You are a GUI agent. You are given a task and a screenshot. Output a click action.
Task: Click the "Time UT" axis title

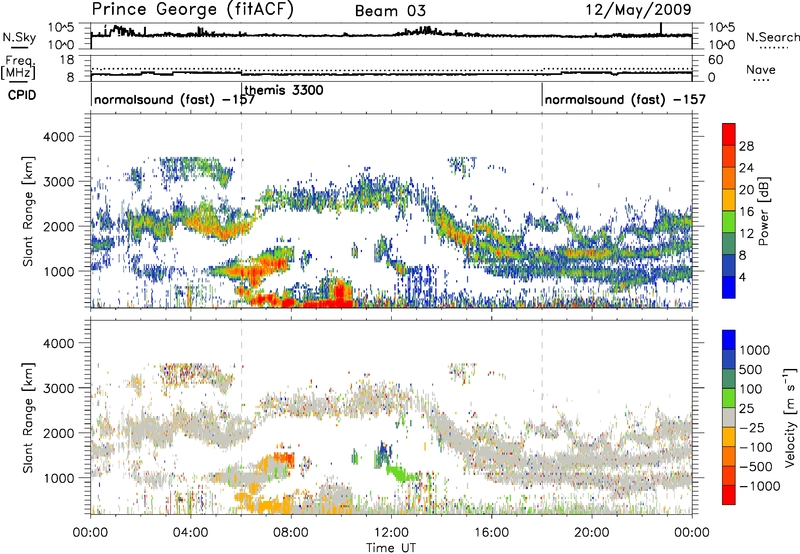pos(391,548)
